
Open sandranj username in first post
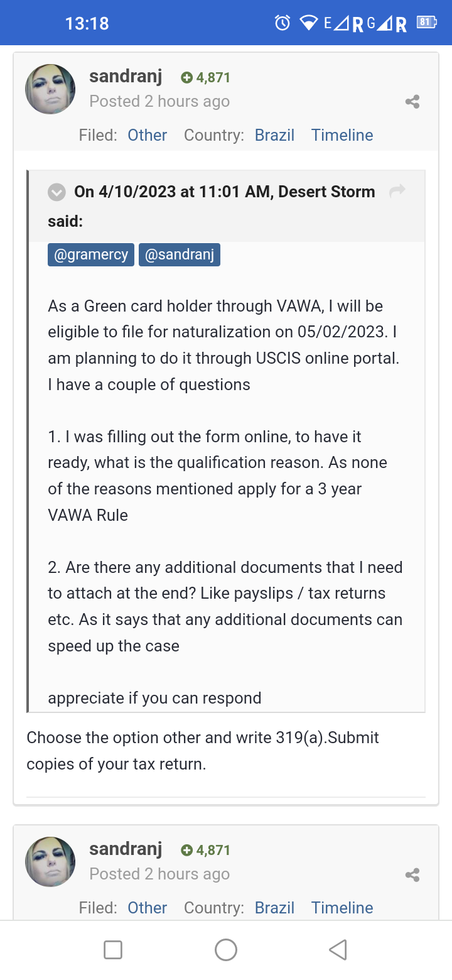point(126,77)
